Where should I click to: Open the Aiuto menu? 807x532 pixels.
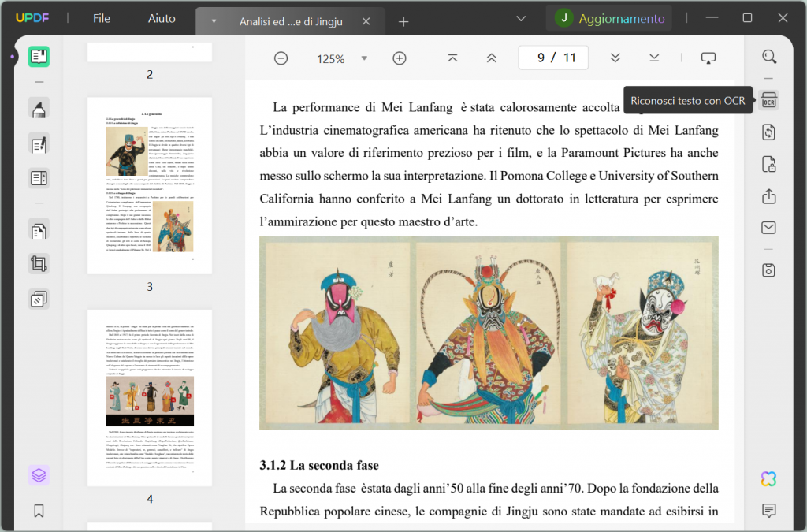pyautogui.click(x=162, y=18)
